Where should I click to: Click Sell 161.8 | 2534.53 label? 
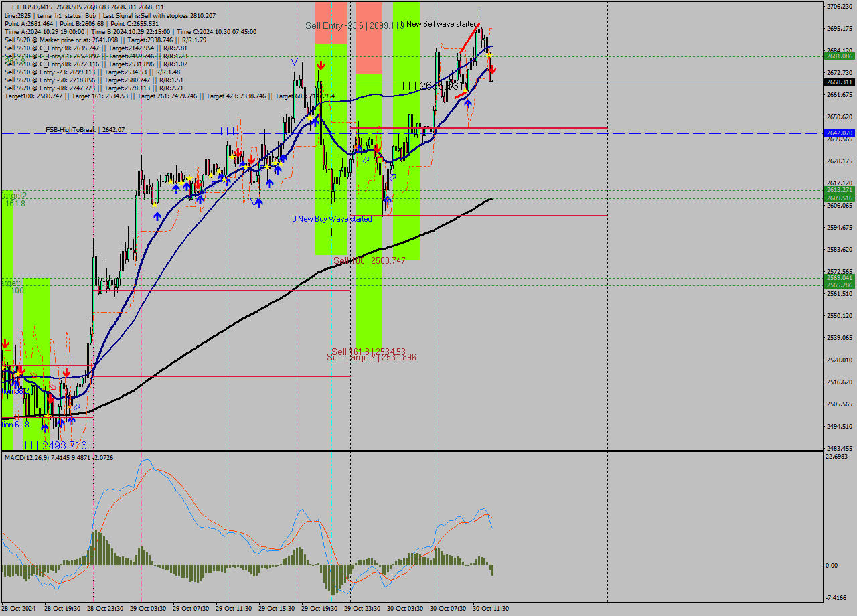click(368, 351)
